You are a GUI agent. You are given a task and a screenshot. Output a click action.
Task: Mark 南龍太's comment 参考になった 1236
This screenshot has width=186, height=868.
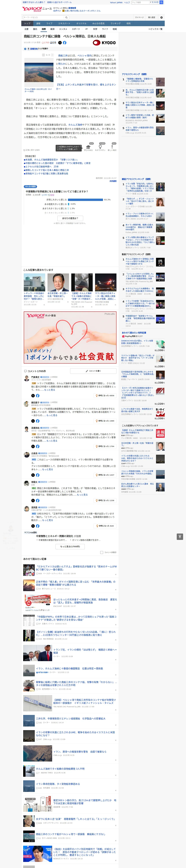click(x=105, y=500)
